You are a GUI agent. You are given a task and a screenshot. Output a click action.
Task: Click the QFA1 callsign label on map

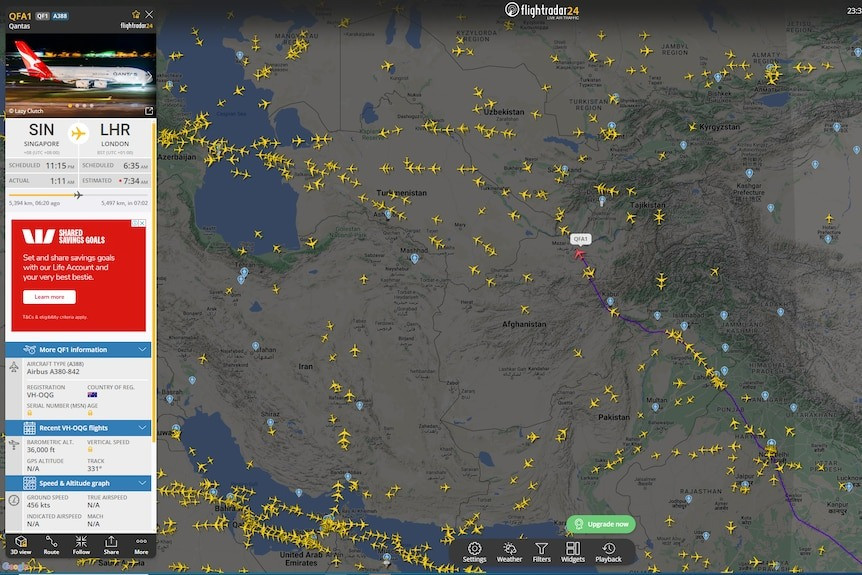click(581, 239)
